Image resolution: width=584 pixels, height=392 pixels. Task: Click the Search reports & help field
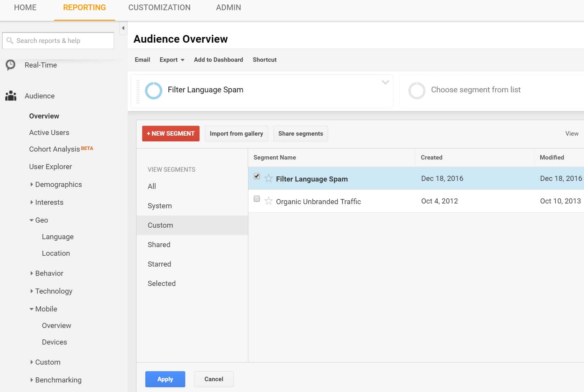[x=58, y=40]
